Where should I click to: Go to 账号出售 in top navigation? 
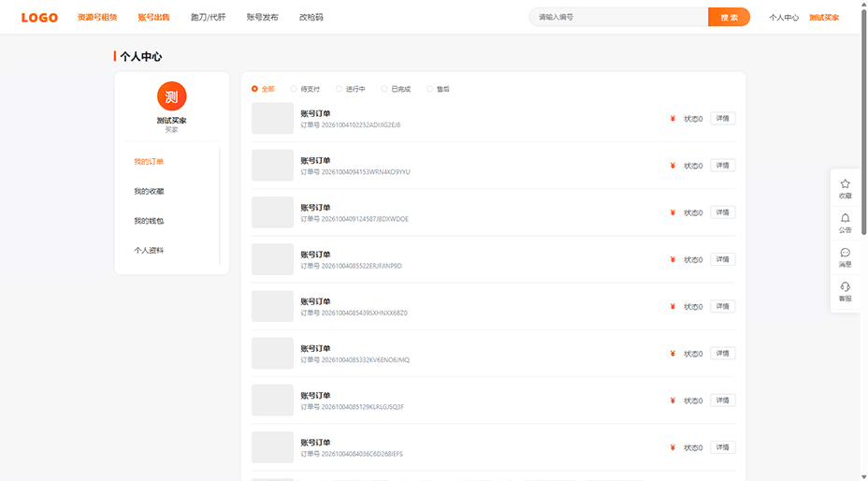[154, 17]
